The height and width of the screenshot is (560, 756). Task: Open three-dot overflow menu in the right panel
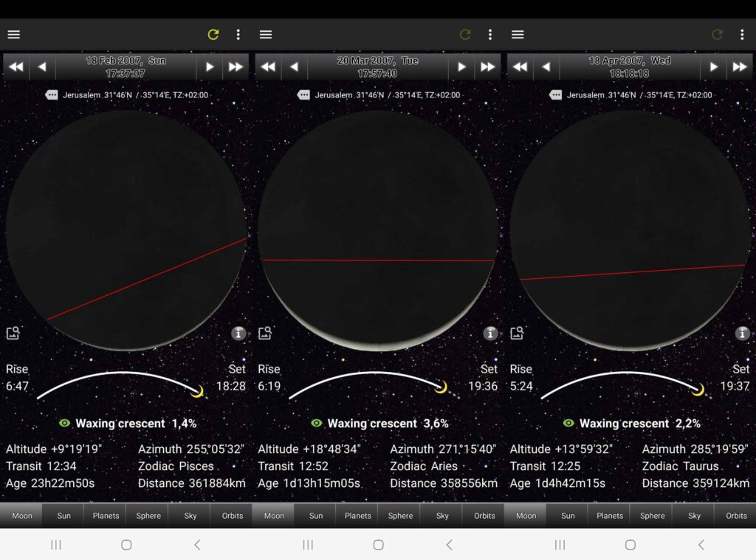pyautogui.click(x=742, y=35)
